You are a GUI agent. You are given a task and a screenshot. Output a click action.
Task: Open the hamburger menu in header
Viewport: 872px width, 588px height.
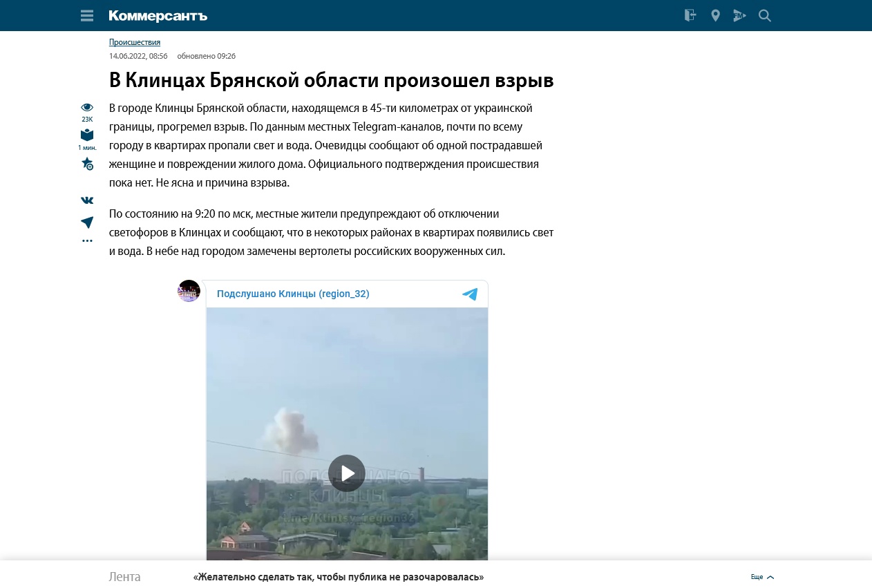(87, 15)
